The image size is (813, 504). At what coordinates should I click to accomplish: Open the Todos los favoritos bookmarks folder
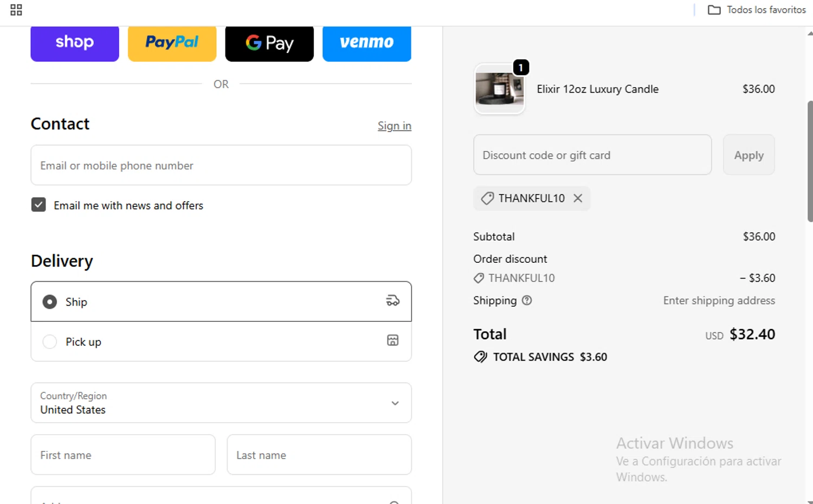pos(757,10)
